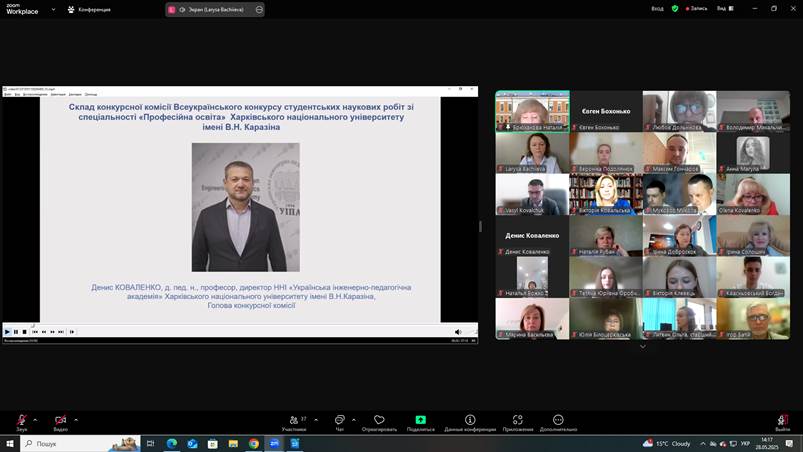Open the Дополнительно more options menu

point(558,421)
